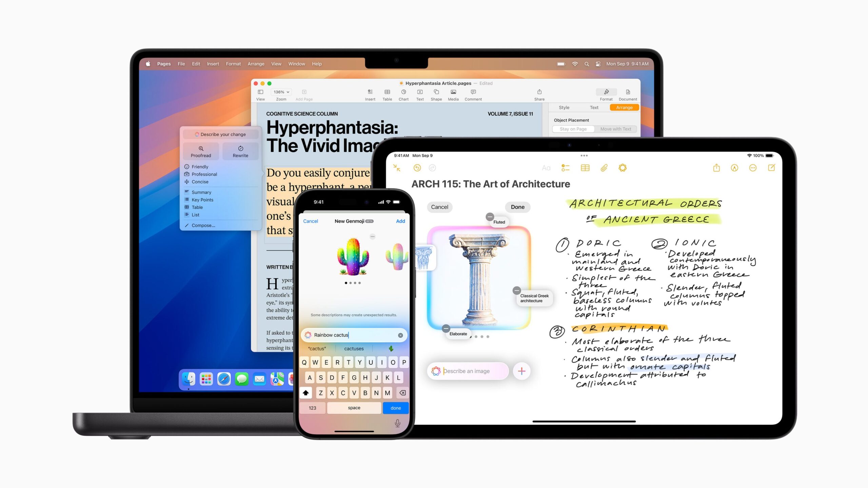The height and width of the screenshot is (488, 868).
Task: Select the Checklist icon in Notes toolbar
Action: (x=566, y=167)
